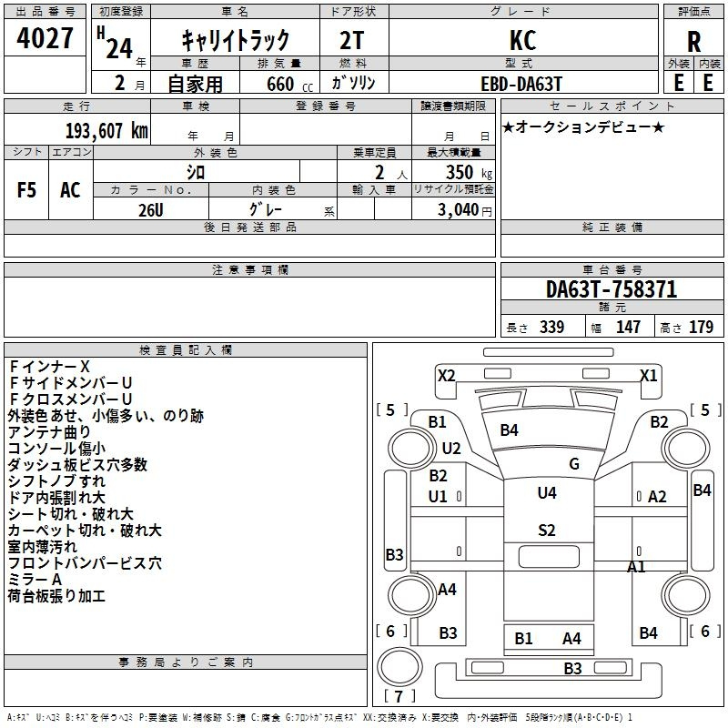The image size is (728, 728).
Task: Click the AC air conditioner cell
Action: (x=70, y=190)
